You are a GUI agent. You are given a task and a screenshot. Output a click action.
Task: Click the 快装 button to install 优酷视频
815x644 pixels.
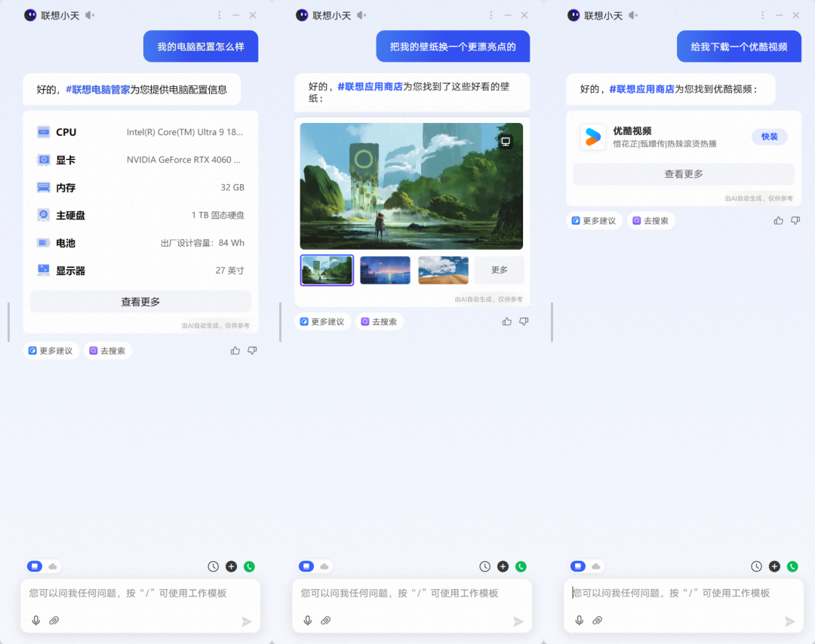point(769,136)
